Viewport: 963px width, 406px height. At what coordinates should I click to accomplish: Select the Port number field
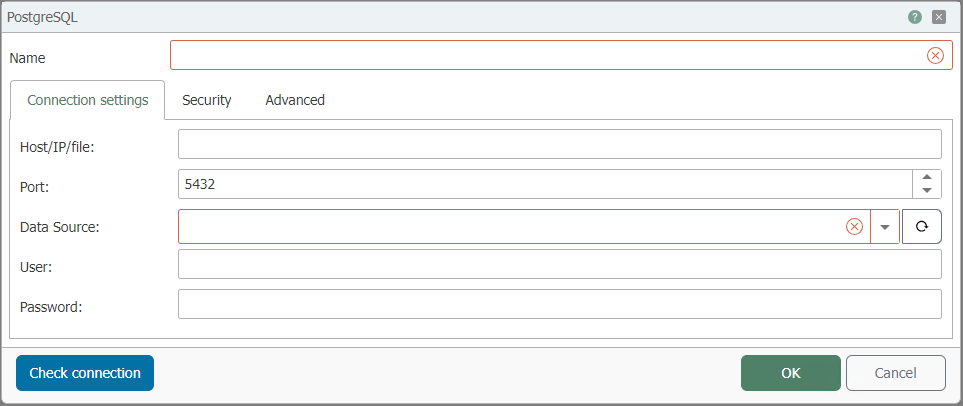[x=546, y=184]
